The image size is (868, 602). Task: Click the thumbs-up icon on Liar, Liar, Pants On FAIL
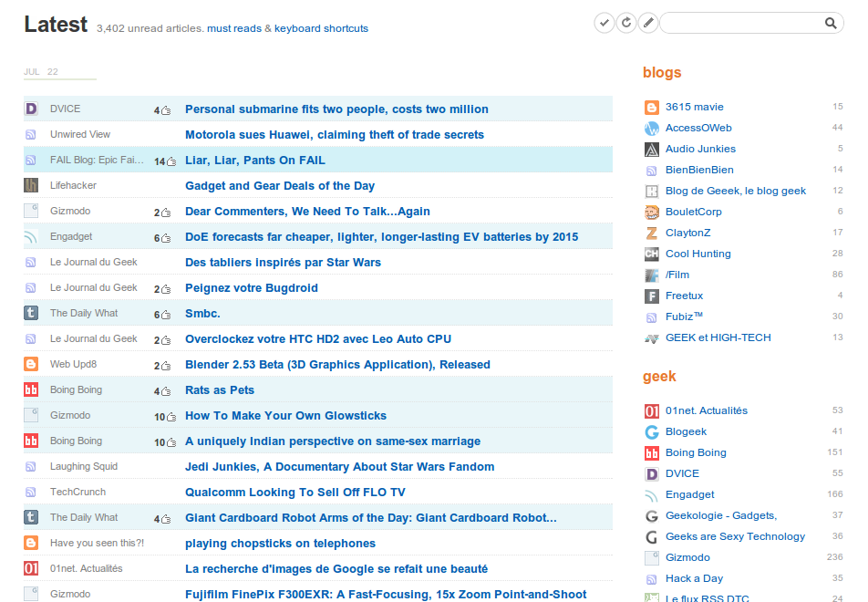(x=171, y=161)
